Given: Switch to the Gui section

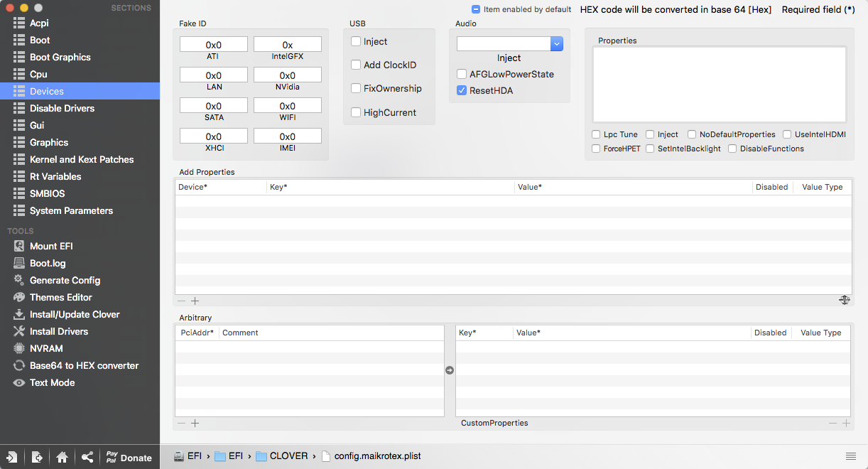Looking at the screenshot, I should 80,125.
